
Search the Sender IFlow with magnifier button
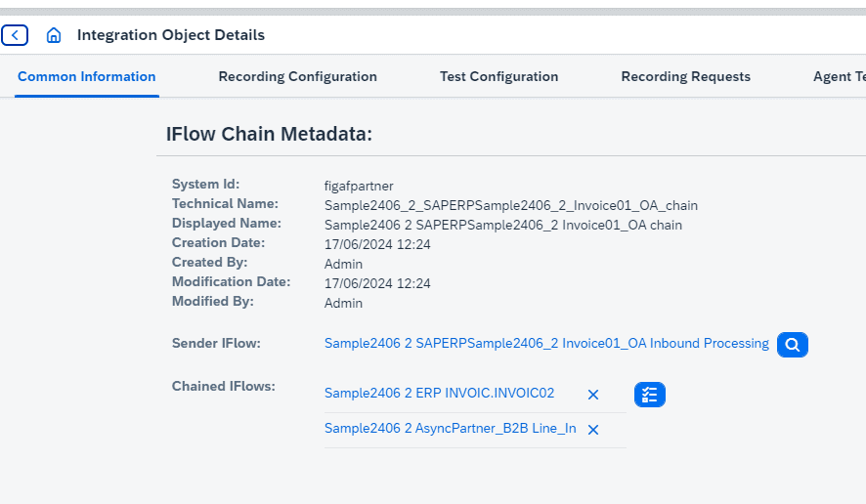792,345
